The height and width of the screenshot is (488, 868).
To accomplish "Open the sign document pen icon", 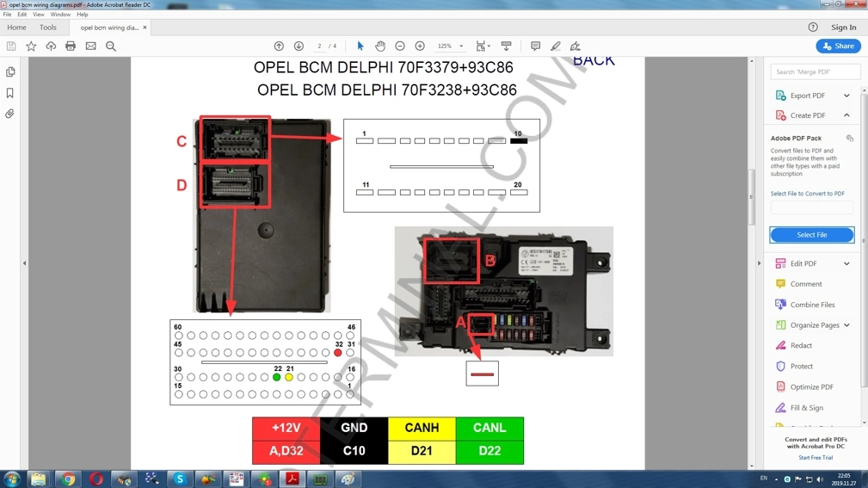I will pyautogui.click(x=576, y=46).
